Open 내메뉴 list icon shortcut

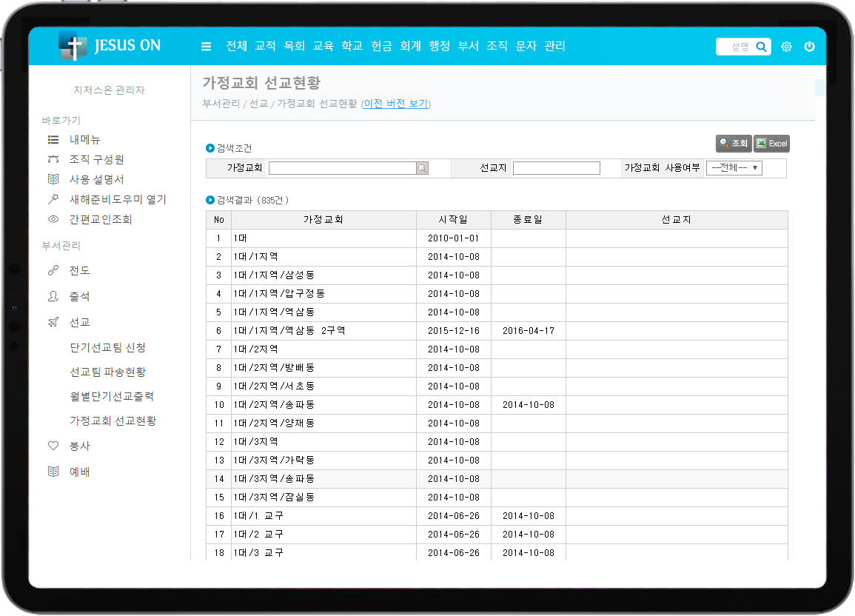click(53, 139)
